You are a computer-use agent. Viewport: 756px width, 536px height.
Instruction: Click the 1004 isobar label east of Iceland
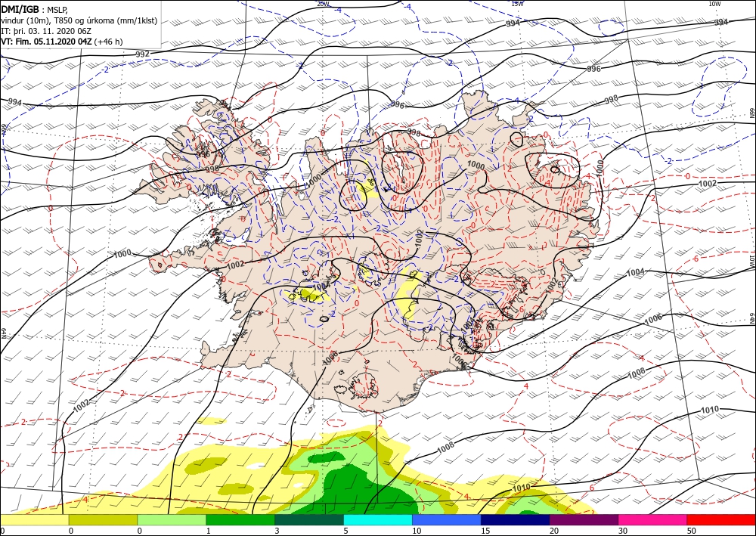(x=635, y=272)
